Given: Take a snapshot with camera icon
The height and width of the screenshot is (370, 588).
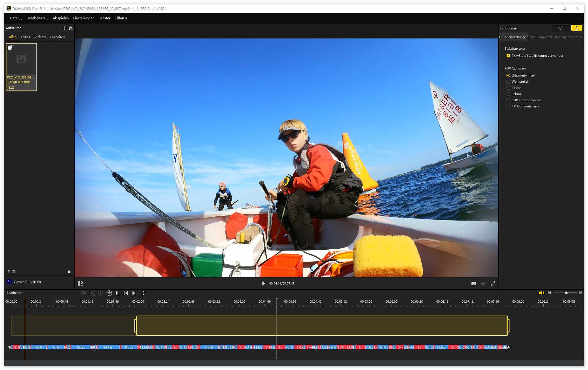Looking at the screenshot, I should [x=473, y=283].
